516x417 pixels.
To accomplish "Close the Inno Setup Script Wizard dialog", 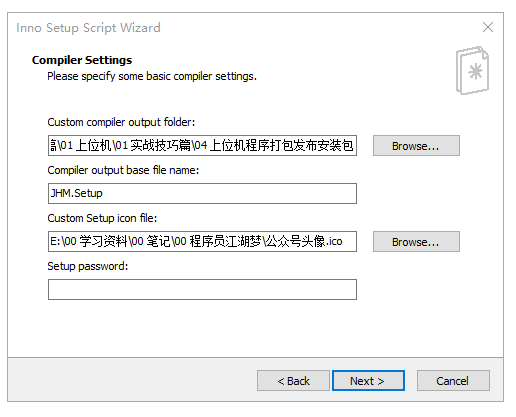I will click(x=488, y=27).
